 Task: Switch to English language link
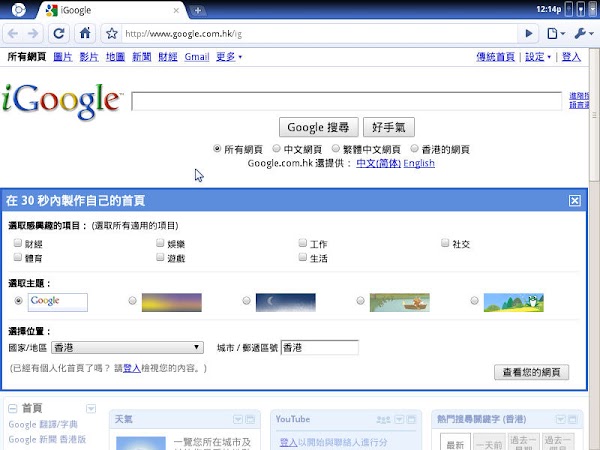pyautogui.click(x=419, y=163)
